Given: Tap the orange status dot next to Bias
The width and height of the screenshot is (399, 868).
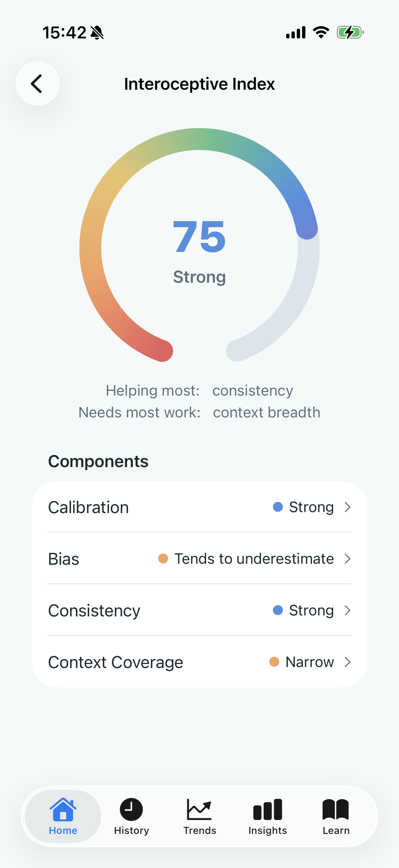Looking at the screenshot, I should click(164, 559).
